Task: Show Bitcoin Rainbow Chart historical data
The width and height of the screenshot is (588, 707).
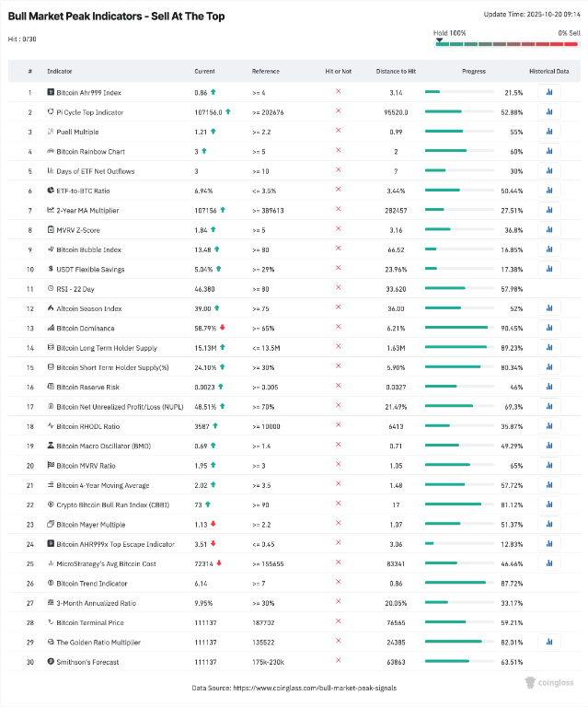Action: pyautogui.click(x=549, y=151)
